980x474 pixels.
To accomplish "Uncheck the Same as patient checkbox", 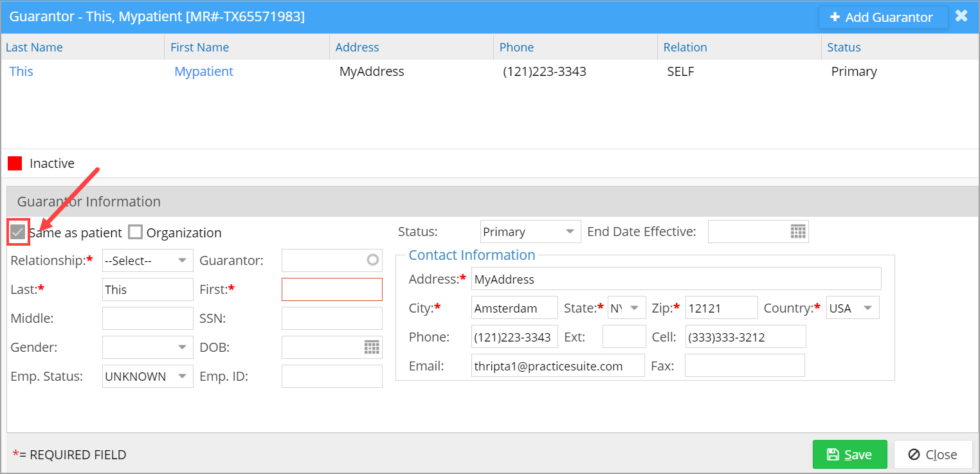I will (x=18, y=233).
